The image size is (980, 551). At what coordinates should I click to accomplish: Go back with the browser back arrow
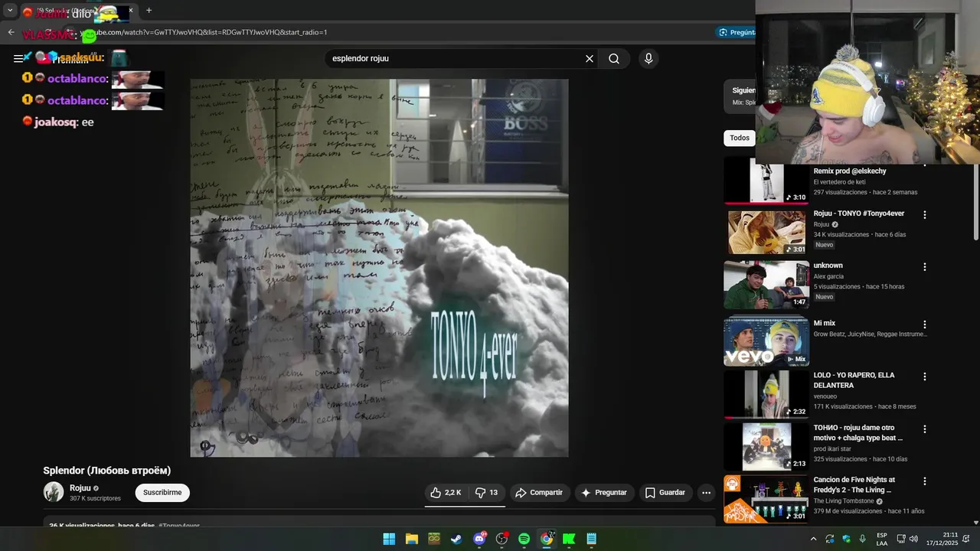point(11,32)
